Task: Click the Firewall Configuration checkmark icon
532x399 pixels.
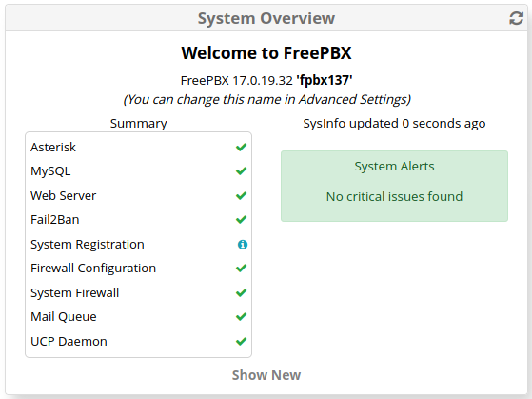Action: pos(241,269)
